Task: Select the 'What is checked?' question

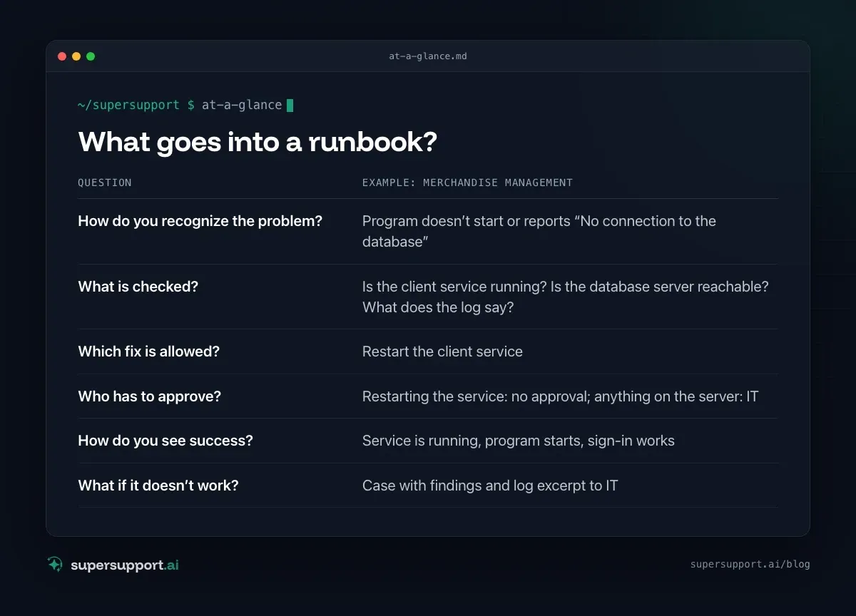Action: click(138, 287)
